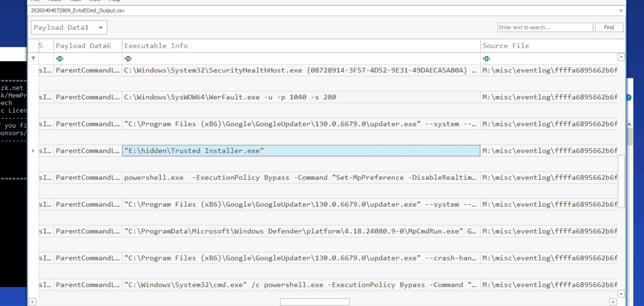The width and height of the screenshot is (644, 306).
Task: Select the 20260404072909_EvtxECmd_Output.csv tab
Action: 78,11
